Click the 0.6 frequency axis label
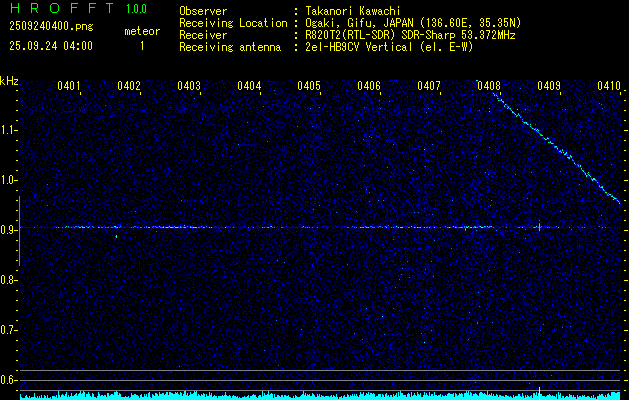This screenshot has width=629, height=400. 7,380
